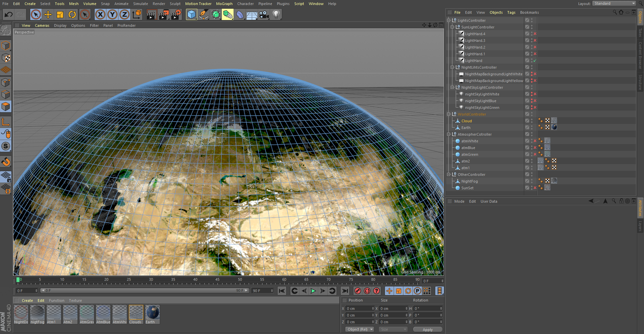The width and height of the screenshot is (644, 334).
Task: Select the Scale tool
Action: point(60,14)
